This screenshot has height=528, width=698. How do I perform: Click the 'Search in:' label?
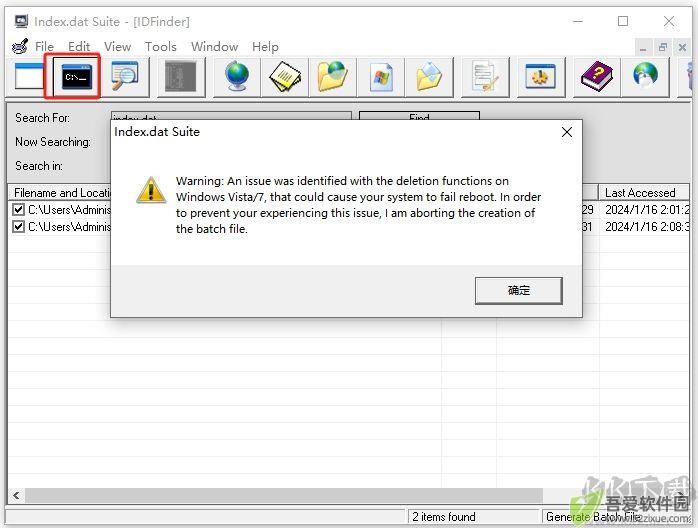[x=39, y=166]
